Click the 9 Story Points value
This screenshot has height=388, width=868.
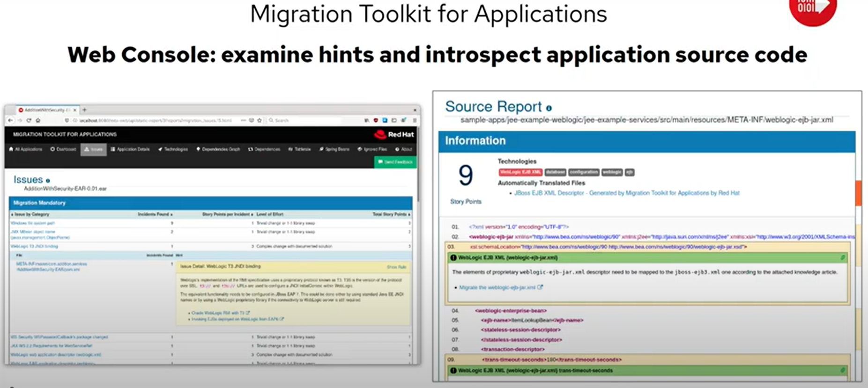point(465,176)
